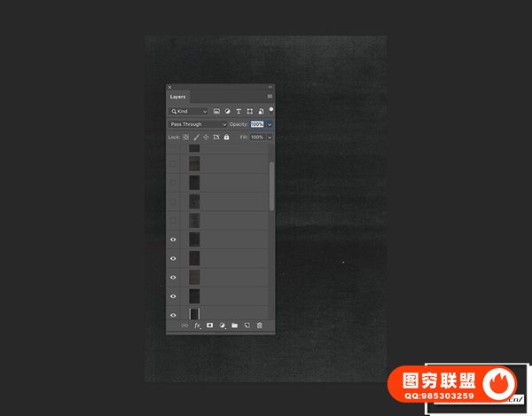Turn layer filtering toggle on or off
This screenshot has width=532, height=416.
tap(271, 110)
